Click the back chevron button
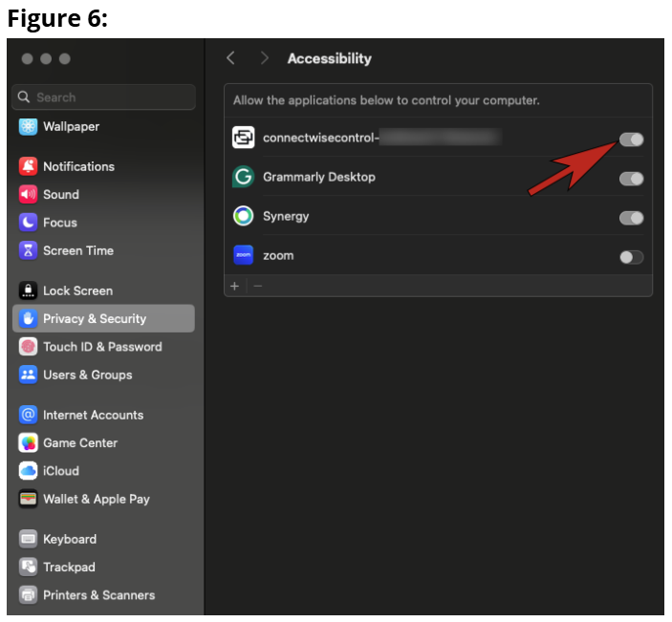This screenshot has height=622, width=672. [x=230, y=58]
